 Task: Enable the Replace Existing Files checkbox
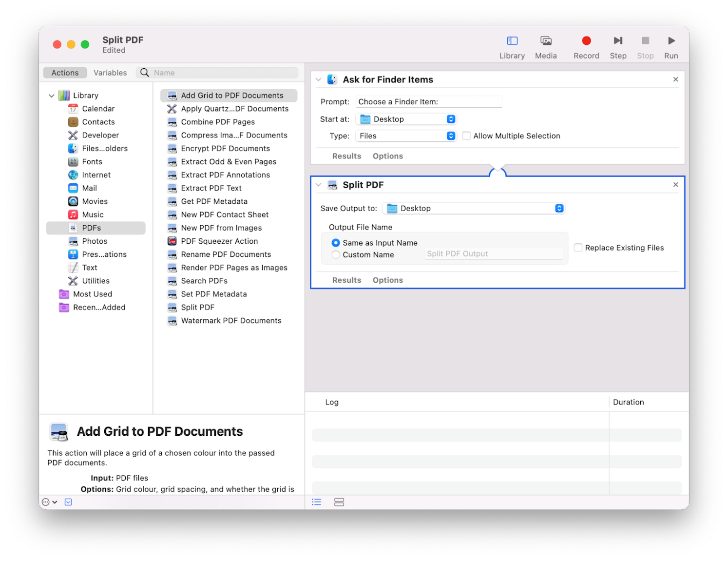pos(578,248)
